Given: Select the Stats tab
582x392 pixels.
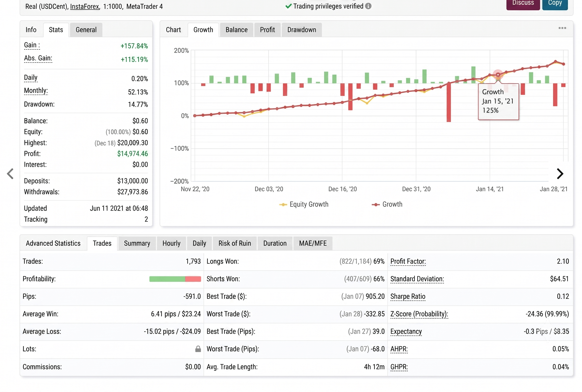Looking at the screenshot, I should pyautogui.click(x=56, y=30).
